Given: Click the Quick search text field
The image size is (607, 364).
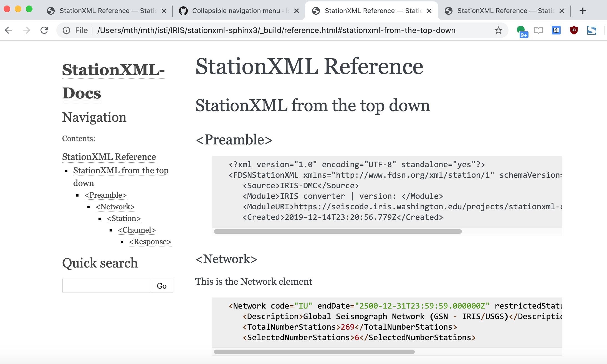Looking at the screenshot, I should 107,286.
